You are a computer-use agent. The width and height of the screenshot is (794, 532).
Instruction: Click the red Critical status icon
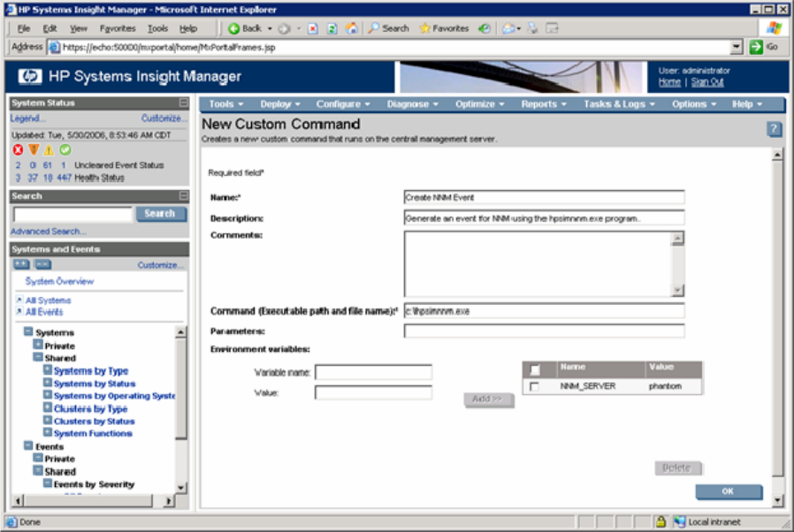coord(18,150)
